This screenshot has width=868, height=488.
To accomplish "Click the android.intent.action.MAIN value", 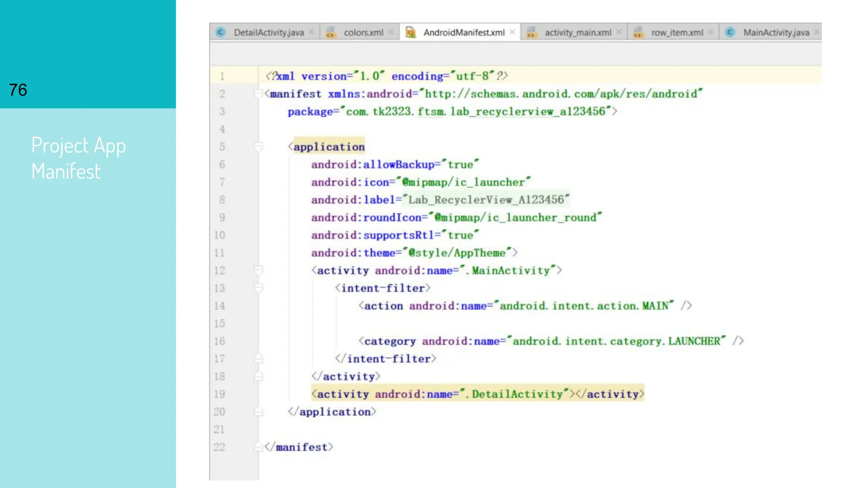I will point(584,305).
